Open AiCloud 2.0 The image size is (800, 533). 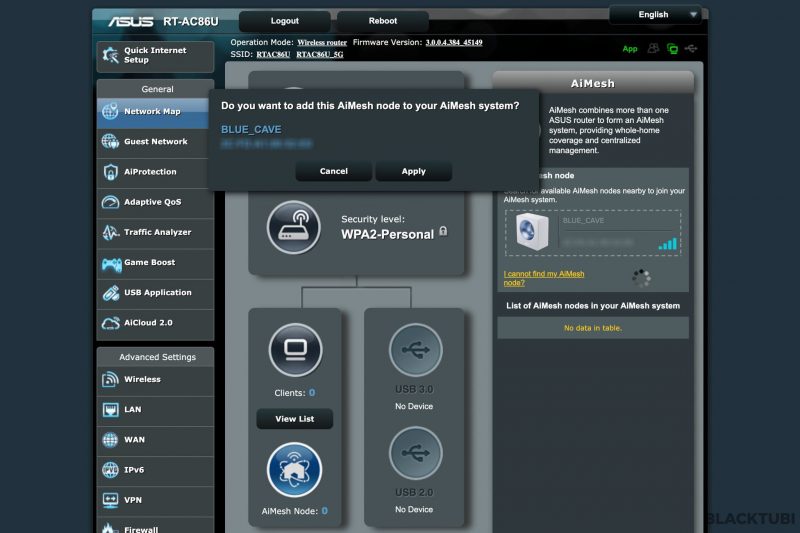point(155,322)
